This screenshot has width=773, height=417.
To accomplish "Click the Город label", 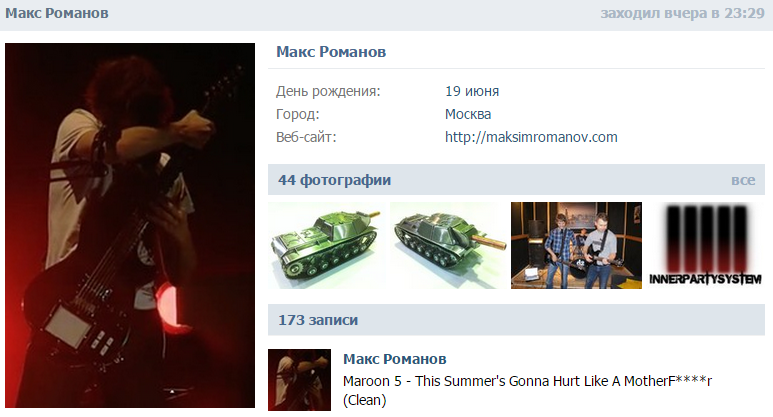I will coord(297,114).
